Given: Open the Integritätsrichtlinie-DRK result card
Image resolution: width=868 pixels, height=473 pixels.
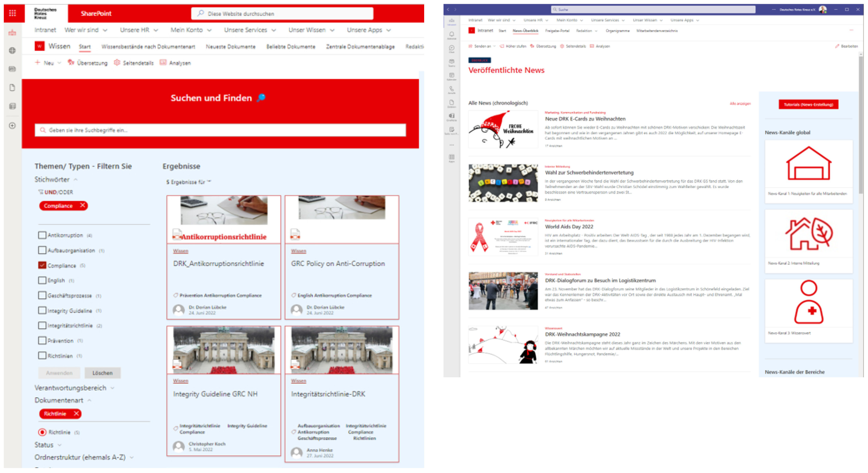Looking at the screenshot, I should pos(342,394).
